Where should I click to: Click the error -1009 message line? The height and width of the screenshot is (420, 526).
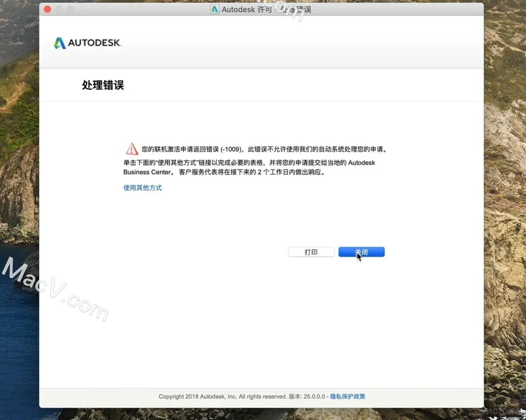[264, 149]
